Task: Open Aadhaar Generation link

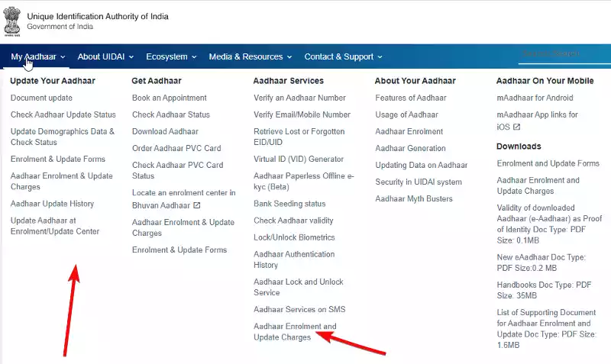Action: click(x=410, y=148)
